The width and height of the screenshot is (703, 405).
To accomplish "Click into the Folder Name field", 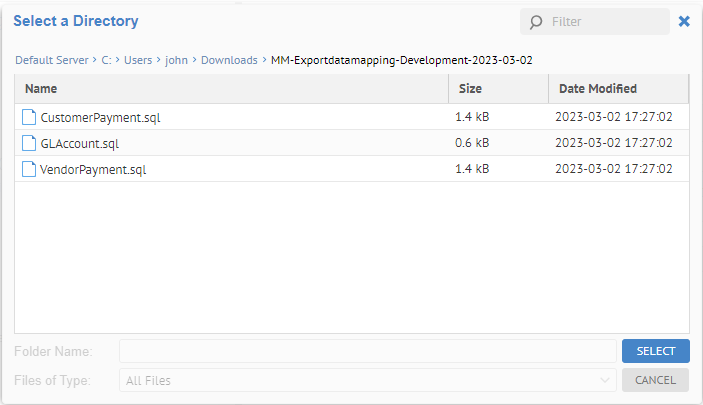I will tap(367, 351).
